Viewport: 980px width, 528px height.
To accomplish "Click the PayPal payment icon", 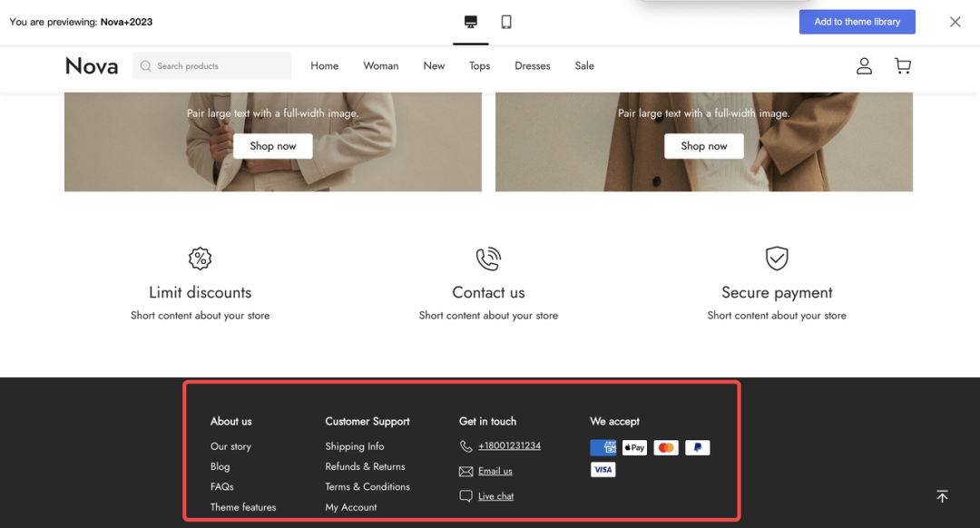I will tap(697, 447).
